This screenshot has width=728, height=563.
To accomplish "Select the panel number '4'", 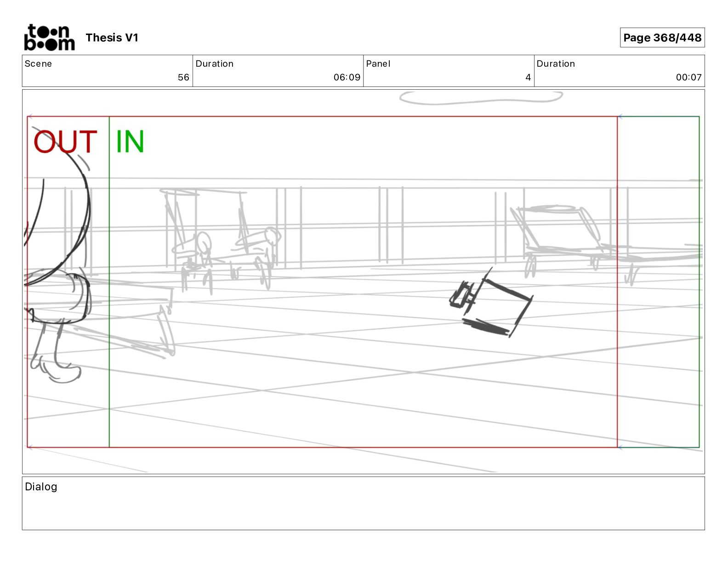I will (x=528, y=77).
